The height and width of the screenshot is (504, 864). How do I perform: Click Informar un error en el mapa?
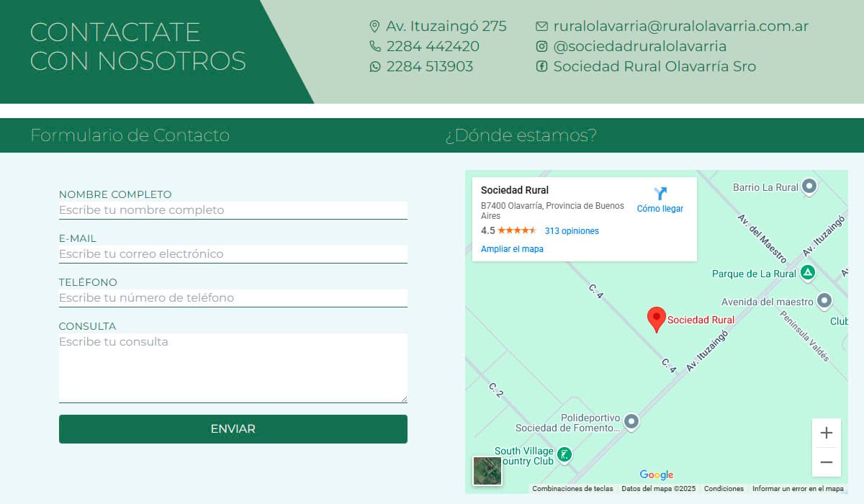798,489
